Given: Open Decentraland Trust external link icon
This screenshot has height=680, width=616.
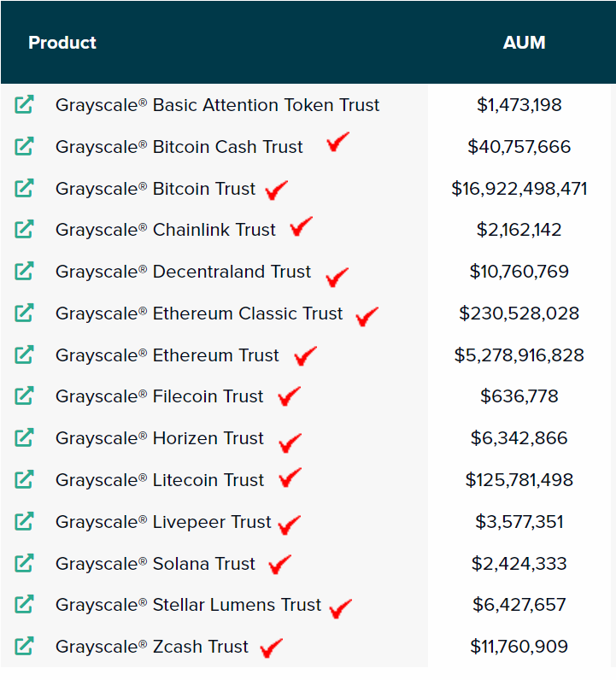Looking at the screenshot, I should pos(24,272).
